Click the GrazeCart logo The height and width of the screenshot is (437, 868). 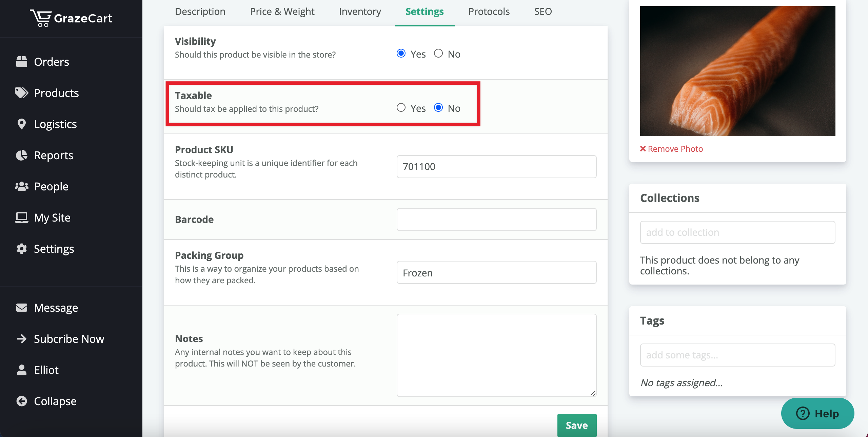pos(71,18)
